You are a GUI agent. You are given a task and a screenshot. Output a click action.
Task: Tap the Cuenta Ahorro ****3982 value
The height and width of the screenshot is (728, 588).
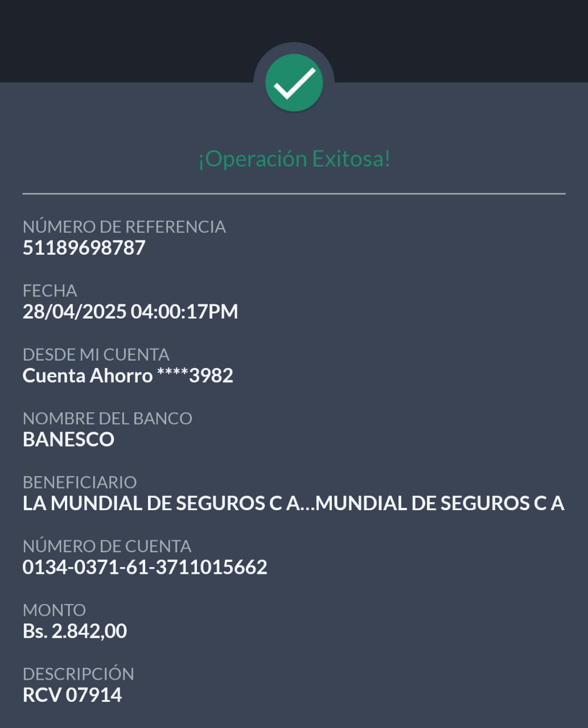128,376
